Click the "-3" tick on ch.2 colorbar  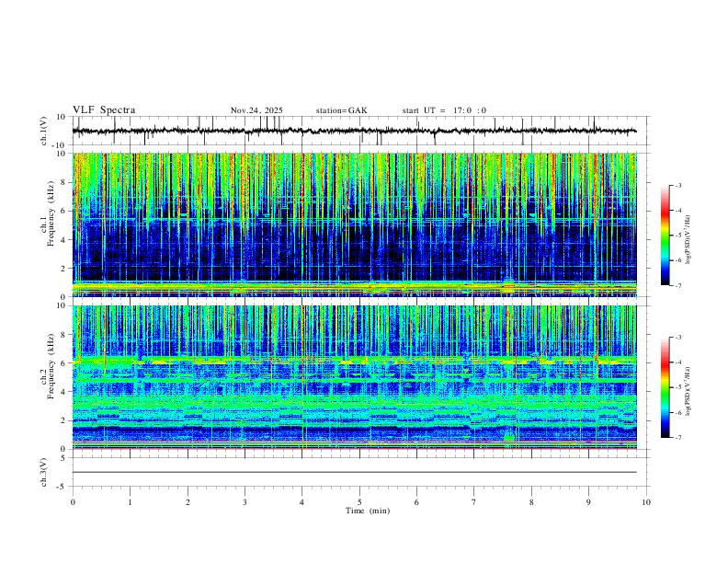coord(677,338)
